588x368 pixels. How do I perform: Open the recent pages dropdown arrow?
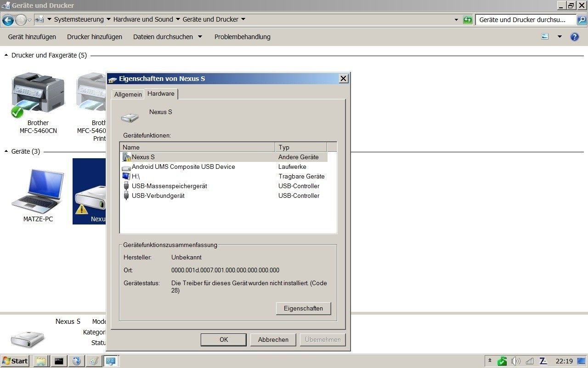coord(29,20)
